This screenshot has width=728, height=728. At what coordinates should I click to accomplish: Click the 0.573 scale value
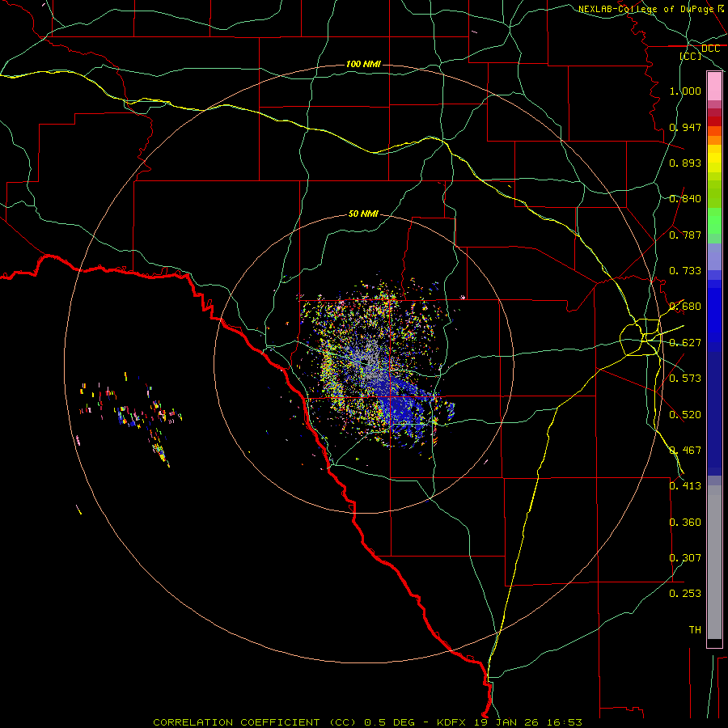[685, 379]
